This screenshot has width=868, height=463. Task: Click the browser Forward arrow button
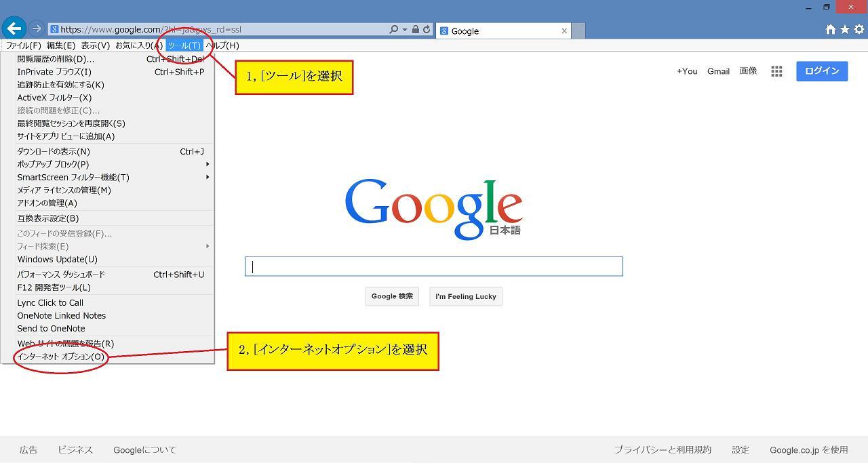[37, 28]
